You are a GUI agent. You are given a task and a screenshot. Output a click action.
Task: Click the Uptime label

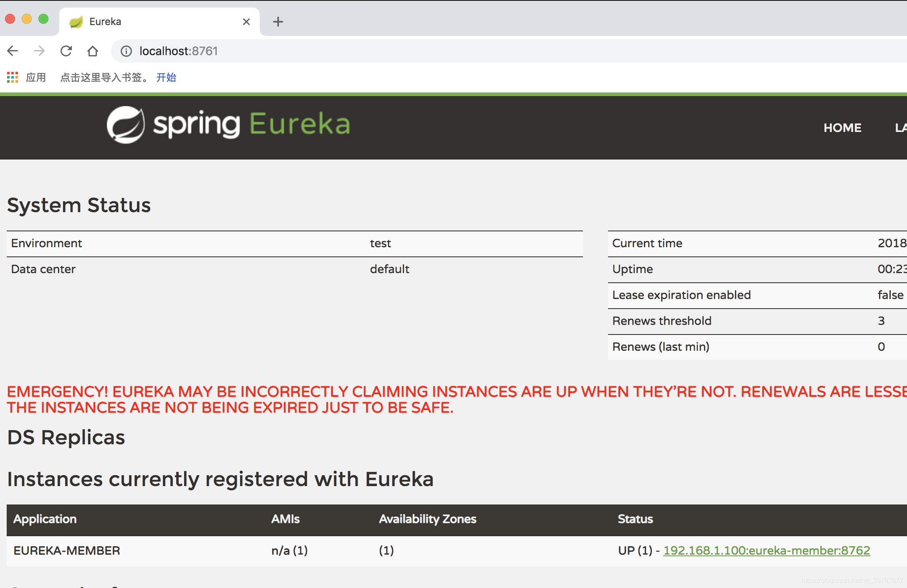point(633,269)
